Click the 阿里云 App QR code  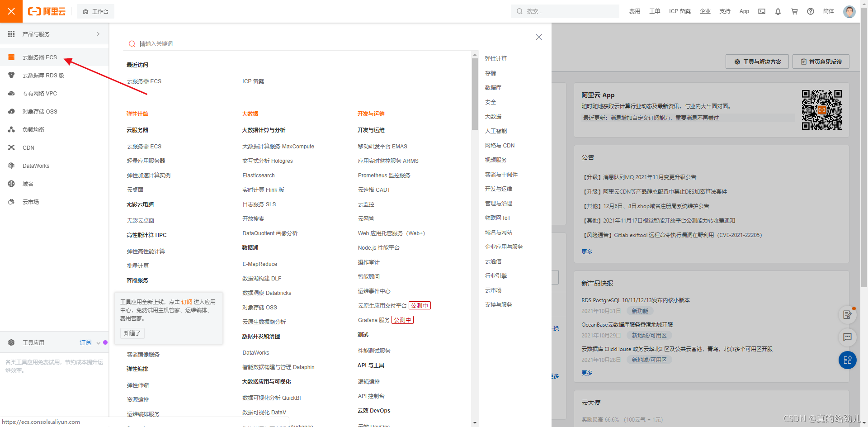[822, 110]
